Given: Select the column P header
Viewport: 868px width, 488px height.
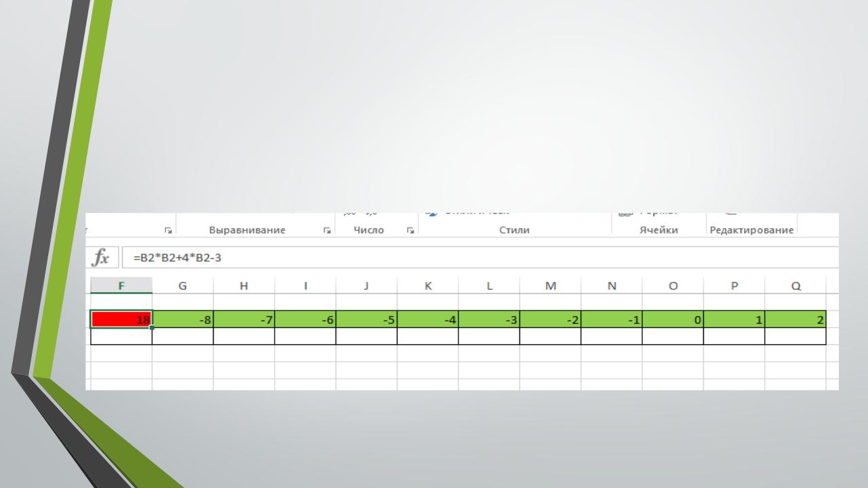Looking at the screenshot, I should click(x=734, y=285).
